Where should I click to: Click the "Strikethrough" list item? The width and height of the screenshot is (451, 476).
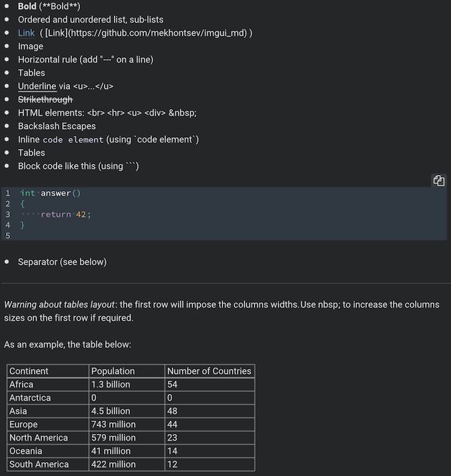[45, 99]
